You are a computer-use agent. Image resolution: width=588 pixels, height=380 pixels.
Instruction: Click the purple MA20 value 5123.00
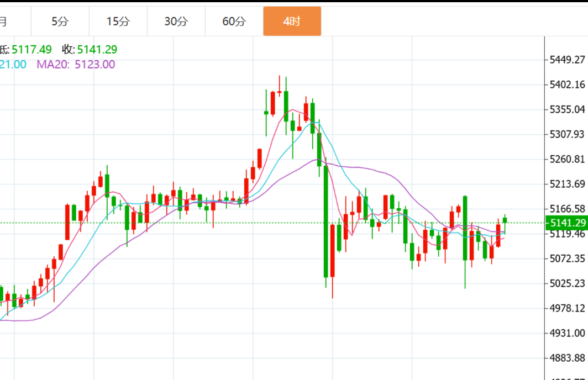click(x=95, y=64)
